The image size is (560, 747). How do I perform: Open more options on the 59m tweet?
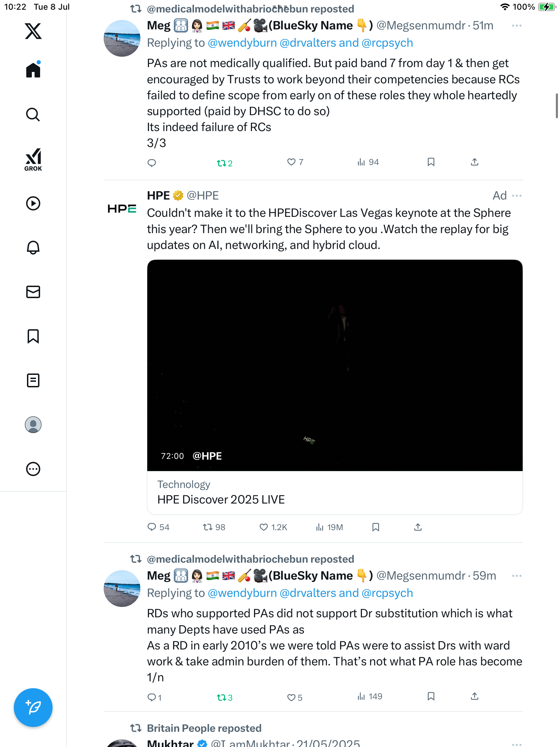[x=517, y=576]
